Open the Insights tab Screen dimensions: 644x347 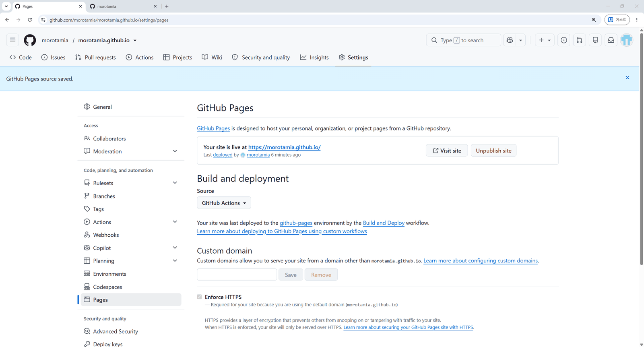point(314,58)
